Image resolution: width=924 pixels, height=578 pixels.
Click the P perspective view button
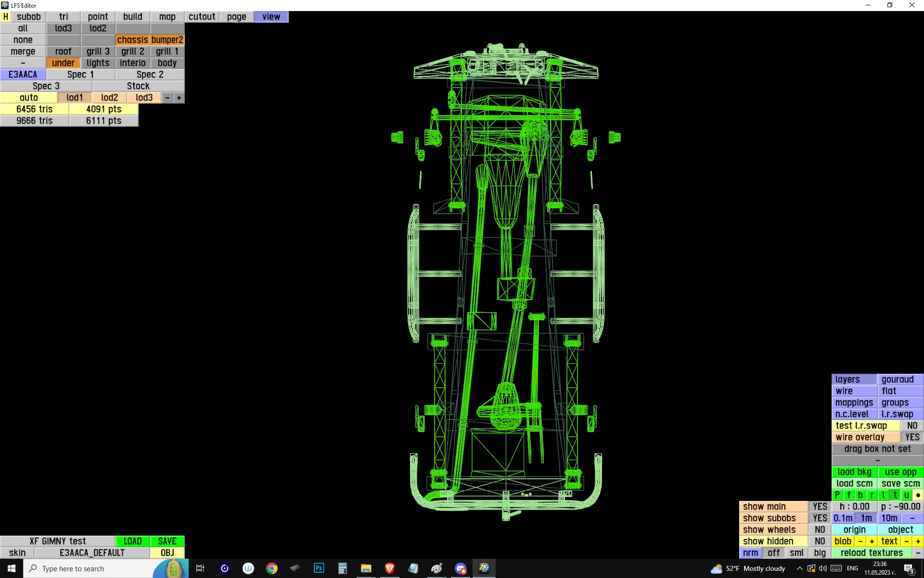(837, 495)
